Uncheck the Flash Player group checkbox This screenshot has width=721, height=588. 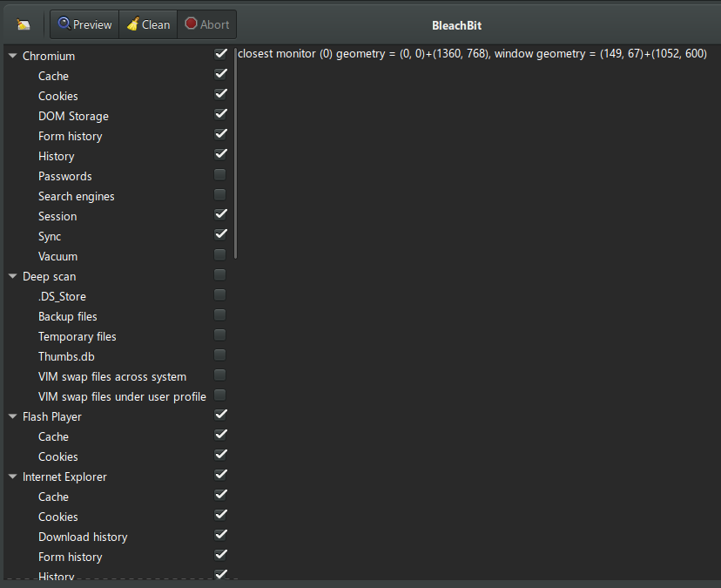coord(220,415)
